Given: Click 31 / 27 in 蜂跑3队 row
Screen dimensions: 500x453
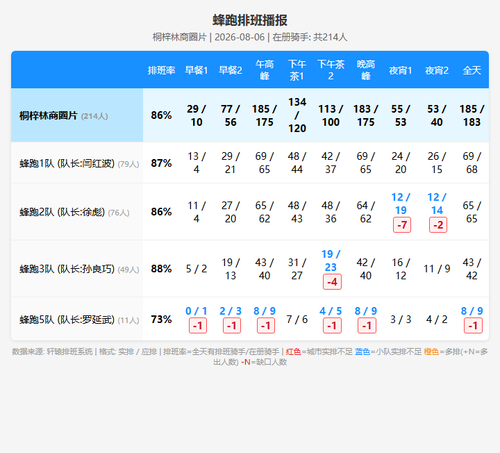Looking at the screenshot, I should coord(297,269).
